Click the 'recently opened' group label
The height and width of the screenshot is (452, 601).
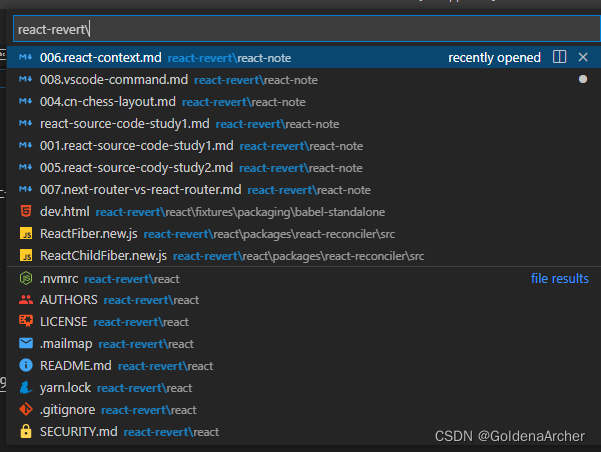[494, 58]
